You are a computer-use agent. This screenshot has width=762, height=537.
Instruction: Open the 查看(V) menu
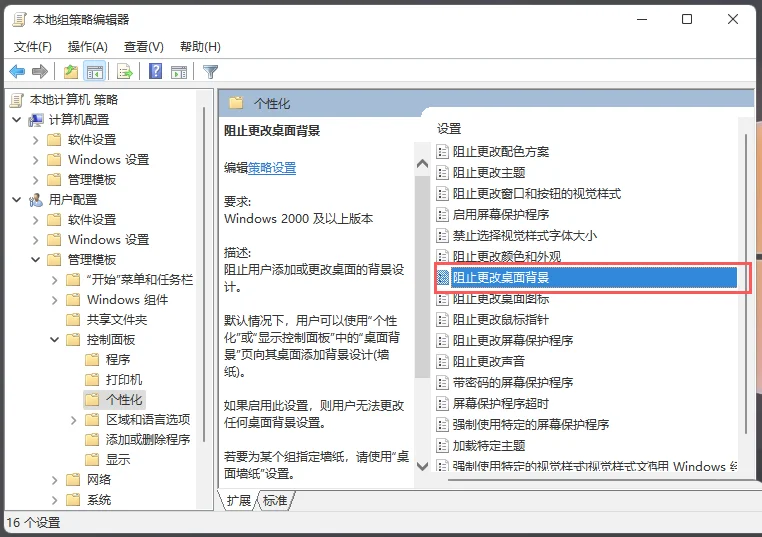(x=143, y=47)
